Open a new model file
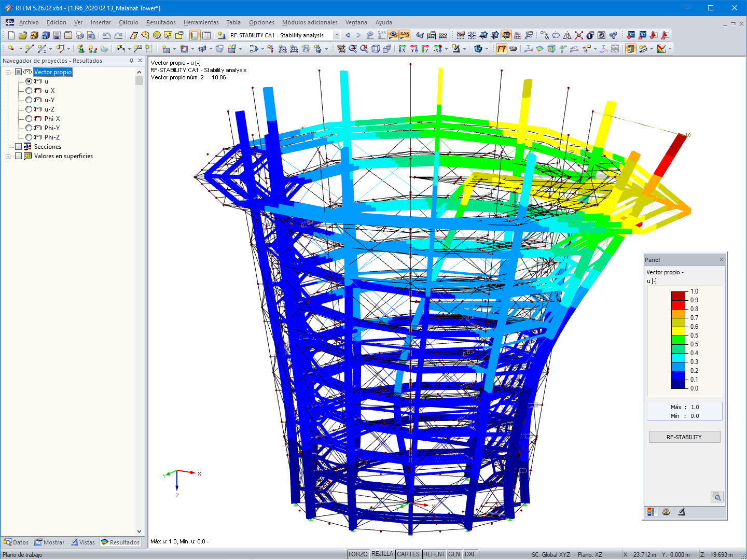 click(x=10, y=35)
